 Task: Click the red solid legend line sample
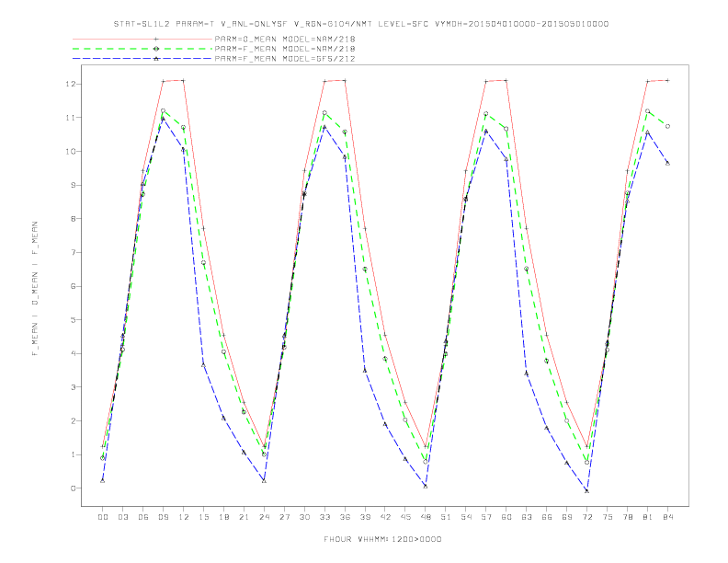[142, 39]
